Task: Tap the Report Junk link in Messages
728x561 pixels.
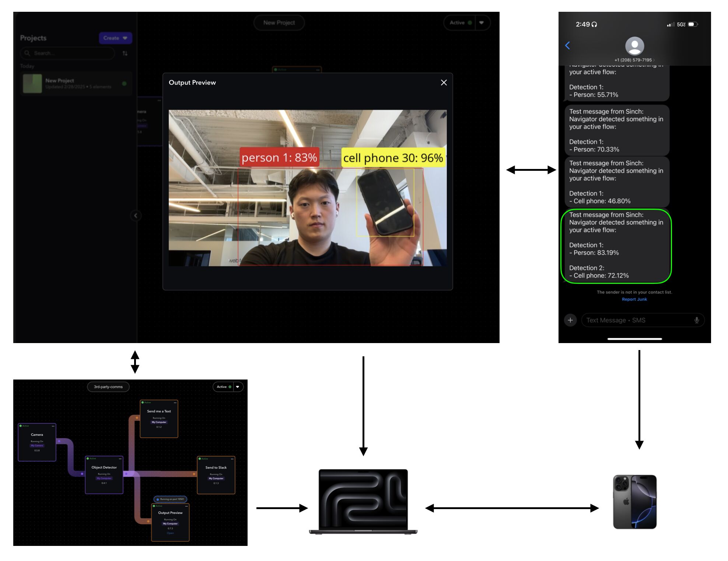Action: click(634, 299)
